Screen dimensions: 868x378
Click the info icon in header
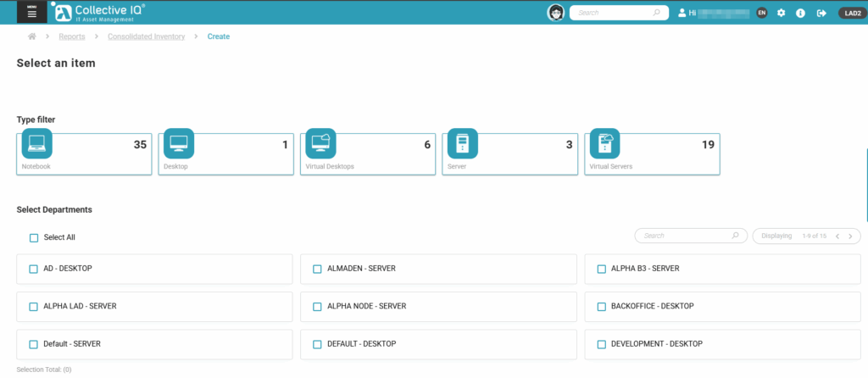[x=800, y=13]
